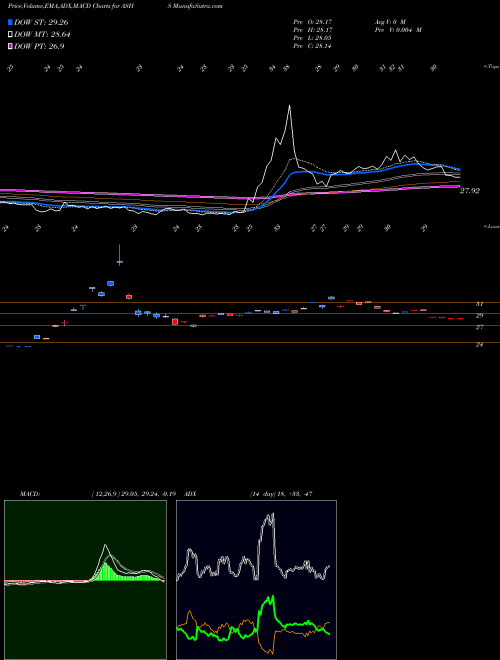The height and width of the screenshot is (660, 500).
Task: Select the 'DOW PT: 26.9' legend text
Action: [39, 46]
